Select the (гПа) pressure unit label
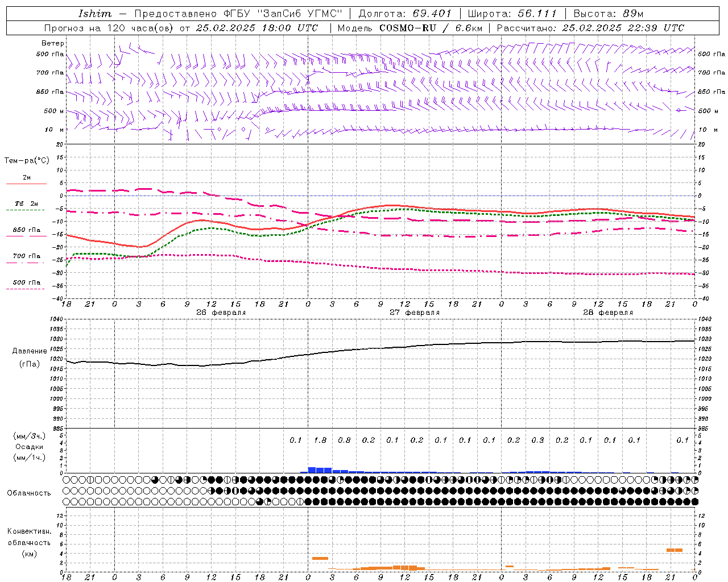The height and width of the screenshot is (582, 728). click(x=30, y=364)
